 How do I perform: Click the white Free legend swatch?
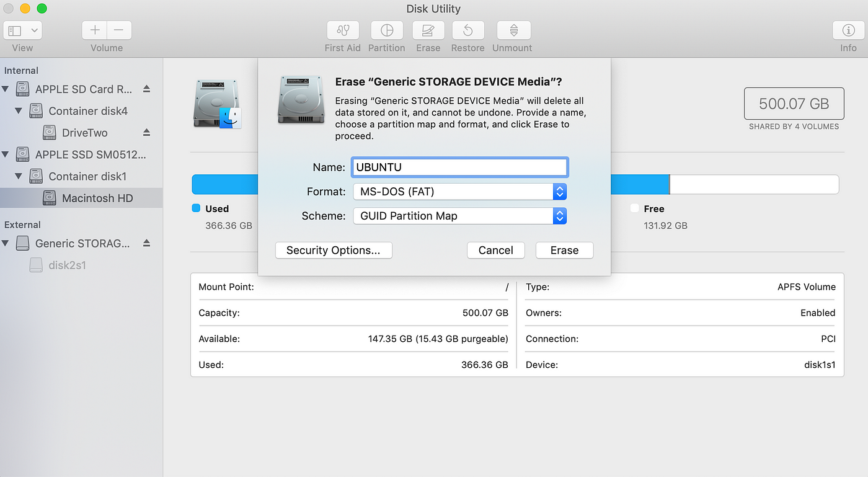[635, 208]
